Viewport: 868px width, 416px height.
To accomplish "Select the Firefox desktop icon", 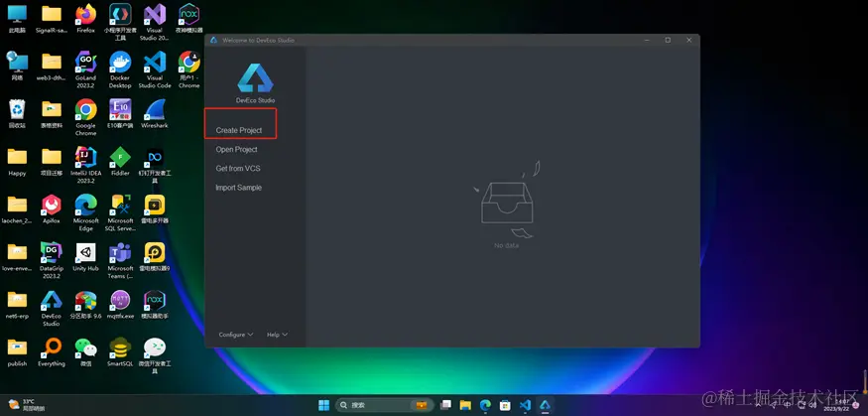I will (x=85, y=19).
